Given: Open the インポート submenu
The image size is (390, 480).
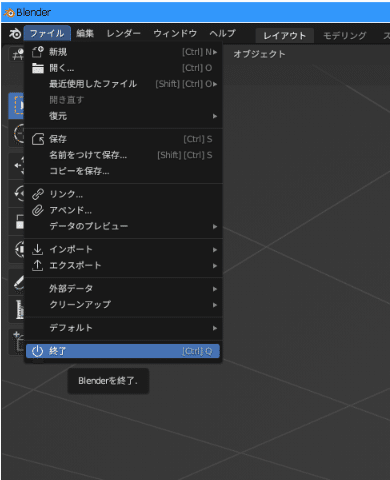Looking at the screenshot, I should (123, 249).
